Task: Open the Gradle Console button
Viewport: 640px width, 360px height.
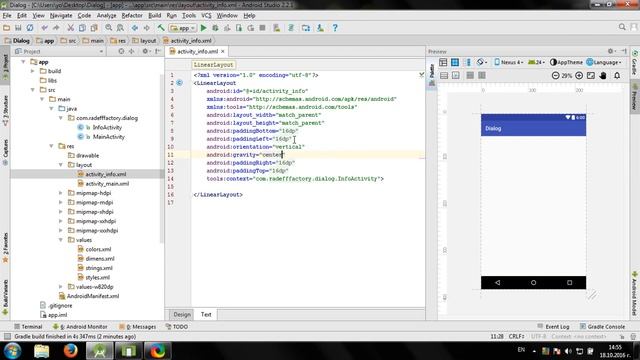Action: 602,327
